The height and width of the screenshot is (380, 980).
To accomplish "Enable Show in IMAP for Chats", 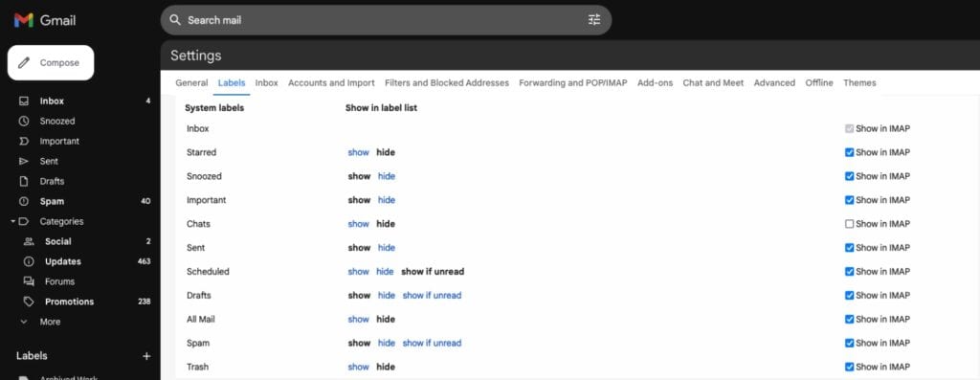I will tap(849, 224).
